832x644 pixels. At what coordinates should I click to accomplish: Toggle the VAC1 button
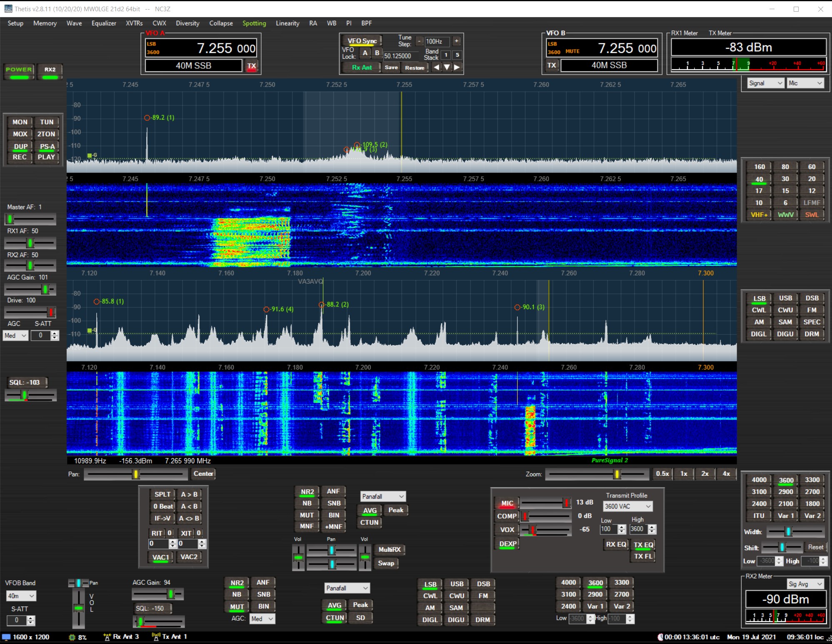pos(161,557)
